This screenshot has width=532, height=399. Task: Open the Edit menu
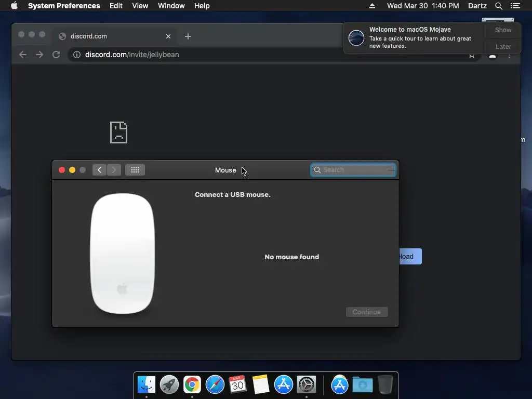tap(116, 6)
